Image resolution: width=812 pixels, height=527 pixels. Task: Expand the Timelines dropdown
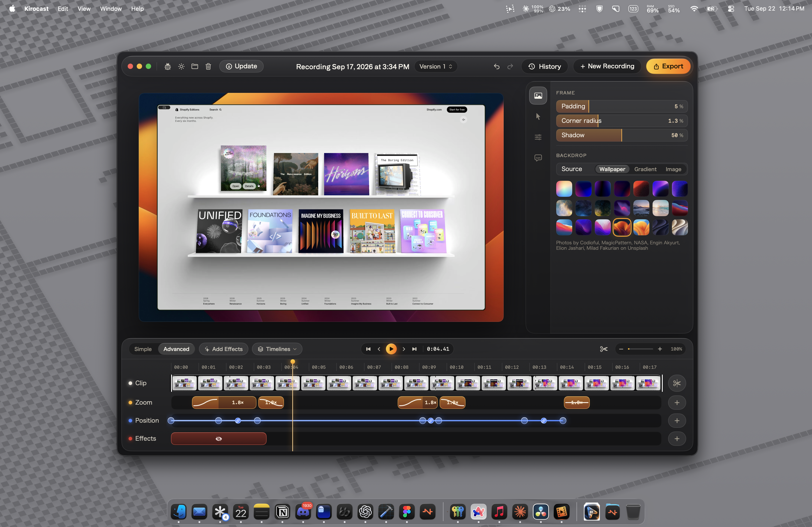277,349
